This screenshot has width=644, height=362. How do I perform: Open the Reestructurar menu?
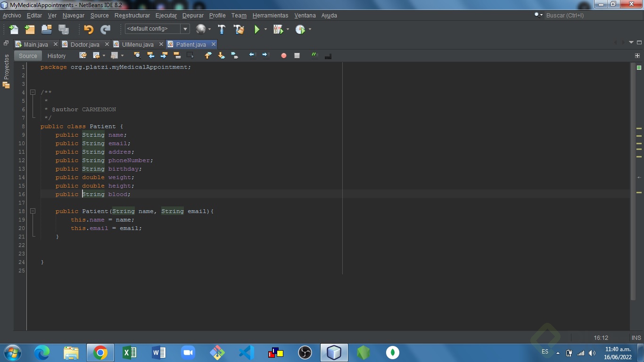(x=132, y=16)
